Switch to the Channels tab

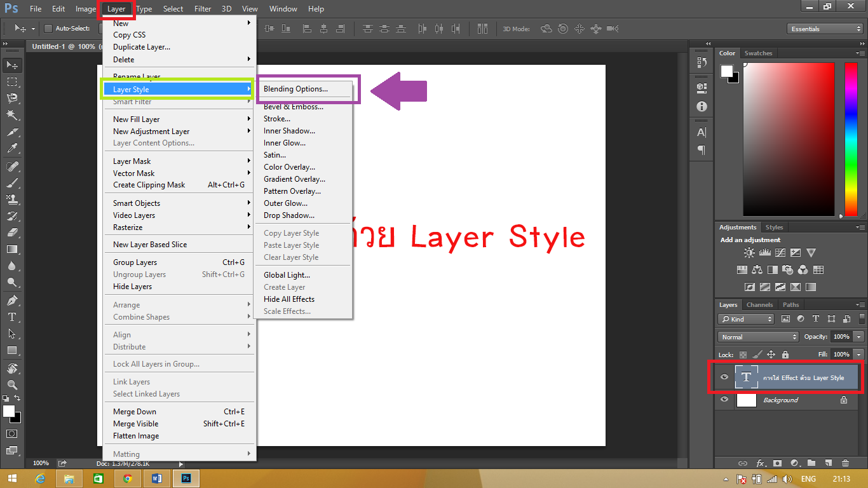(759, 305)
